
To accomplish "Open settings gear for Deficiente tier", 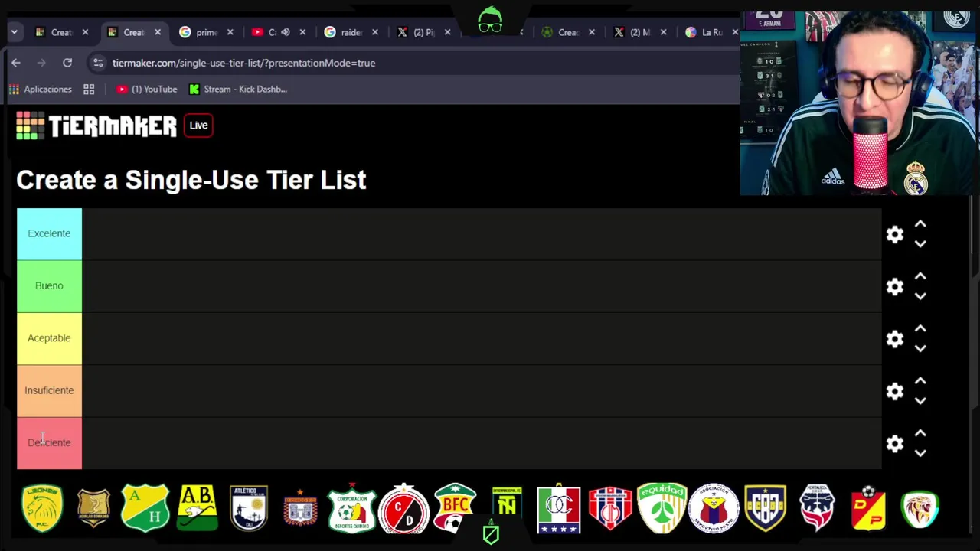I will [895, 443].
